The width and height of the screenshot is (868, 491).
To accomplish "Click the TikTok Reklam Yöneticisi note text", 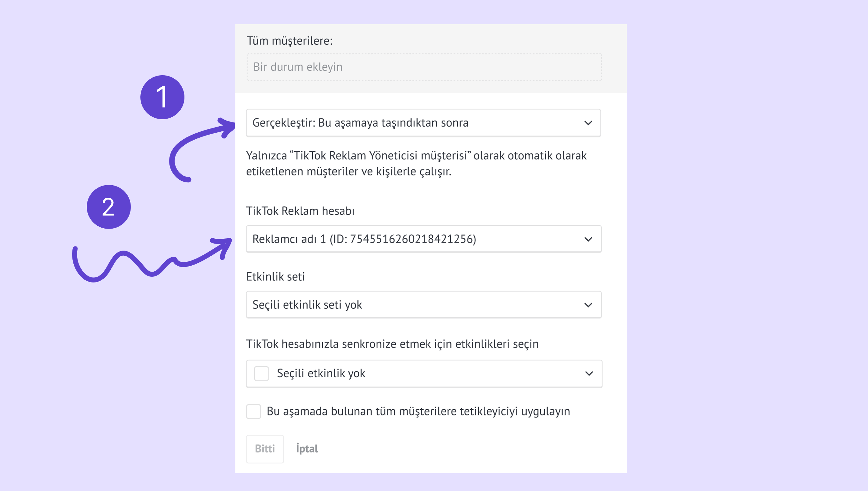I will pyautogui.click(x=416, y=163).
